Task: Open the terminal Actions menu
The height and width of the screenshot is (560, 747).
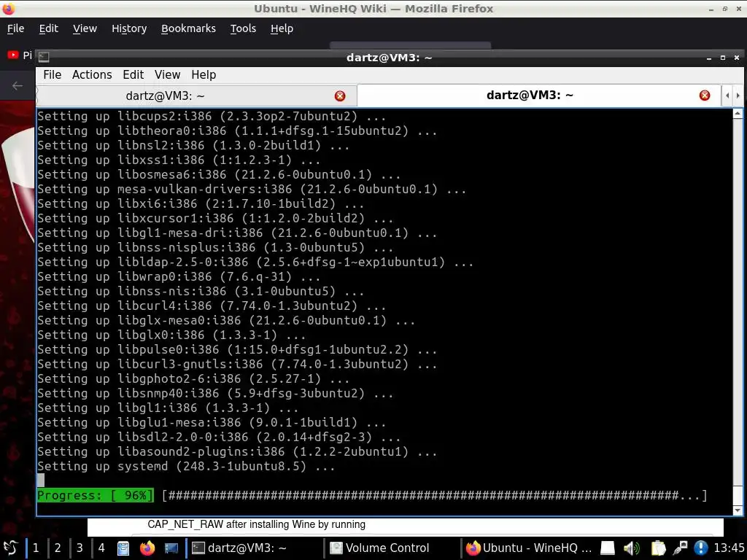Action: click(92, 75)
